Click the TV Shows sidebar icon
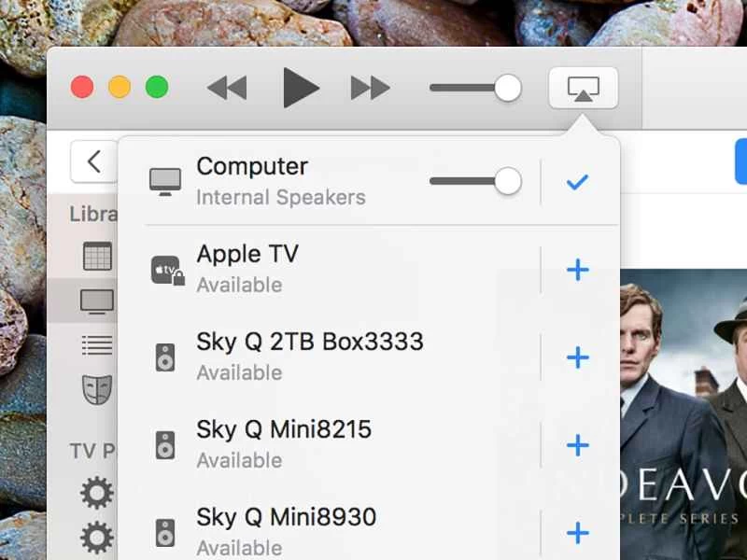 (97, 301)
